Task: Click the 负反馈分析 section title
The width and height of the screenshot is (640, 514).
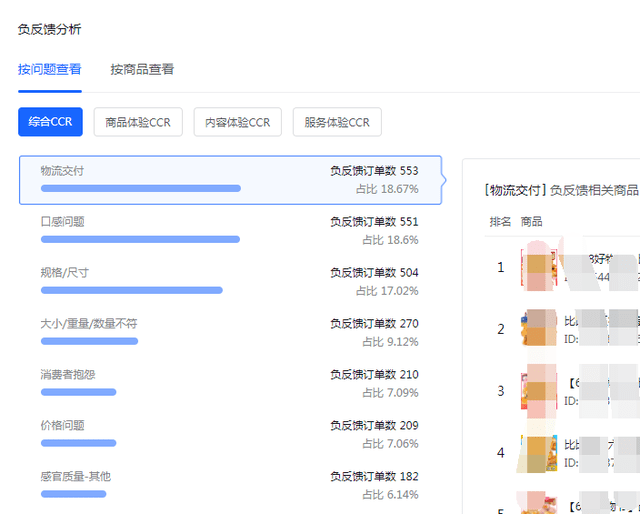Action: 49,29
